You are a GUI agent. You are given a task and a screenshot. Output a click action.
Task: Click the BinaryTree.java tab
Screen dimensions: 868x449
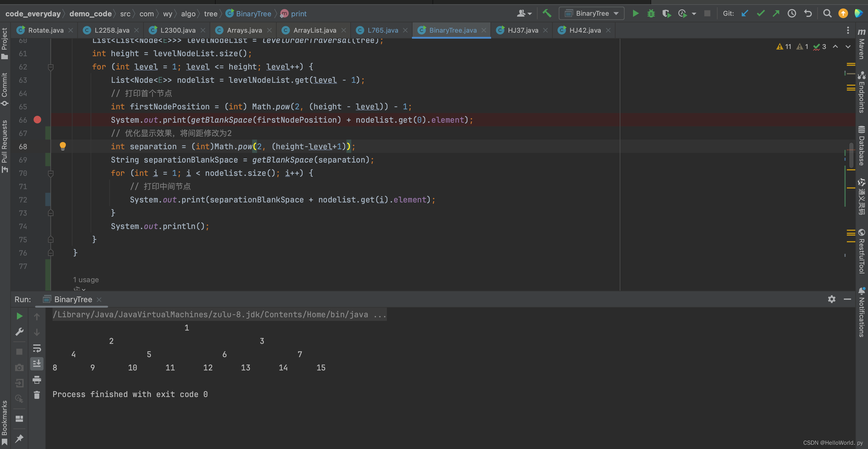pyautogui.click(x=452, y=30)
